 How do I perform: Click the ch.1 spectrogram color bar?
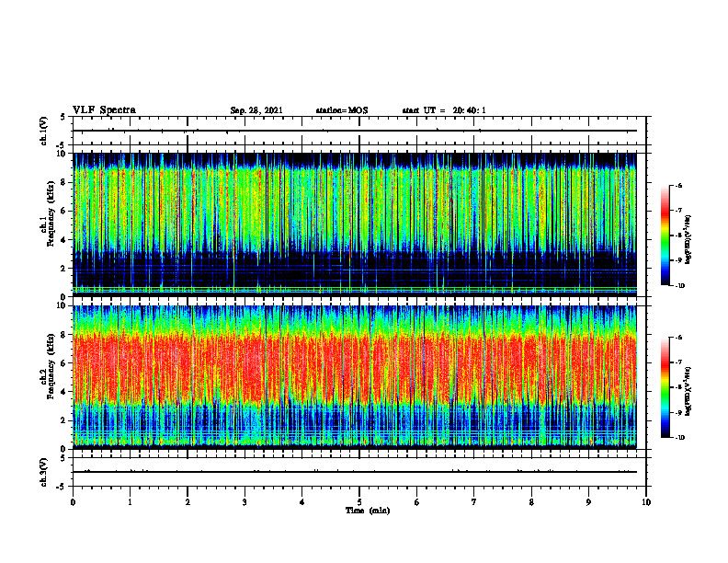[x=665, y=236]
